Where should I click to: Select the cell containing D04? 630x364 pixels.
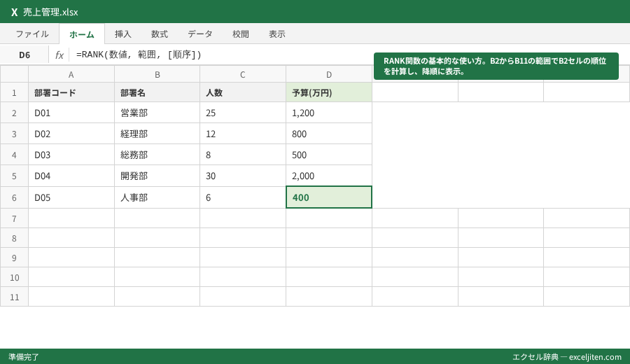[71, 176]
